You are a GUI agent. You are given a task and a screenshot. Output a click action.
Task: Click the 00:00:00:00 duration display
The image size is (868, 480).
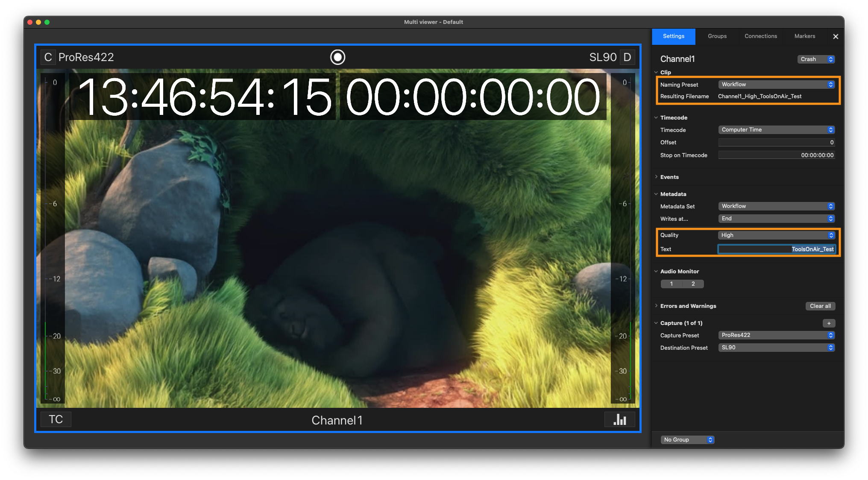coord(473,97)
